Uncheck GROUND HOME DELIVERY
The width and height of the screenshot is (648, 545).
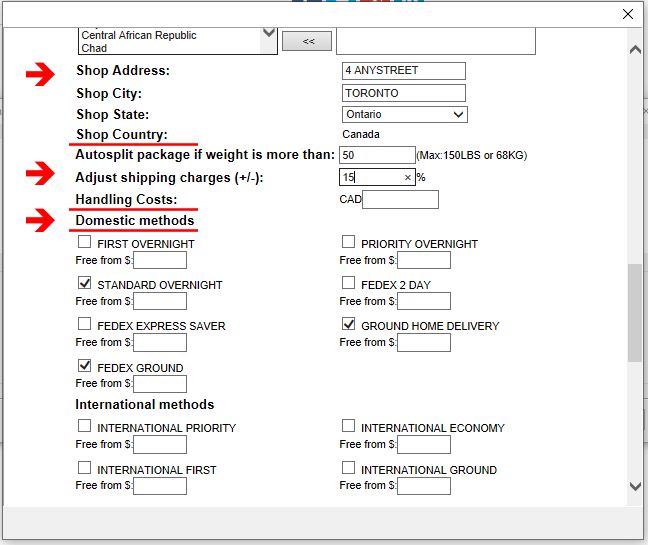[349, 325]
